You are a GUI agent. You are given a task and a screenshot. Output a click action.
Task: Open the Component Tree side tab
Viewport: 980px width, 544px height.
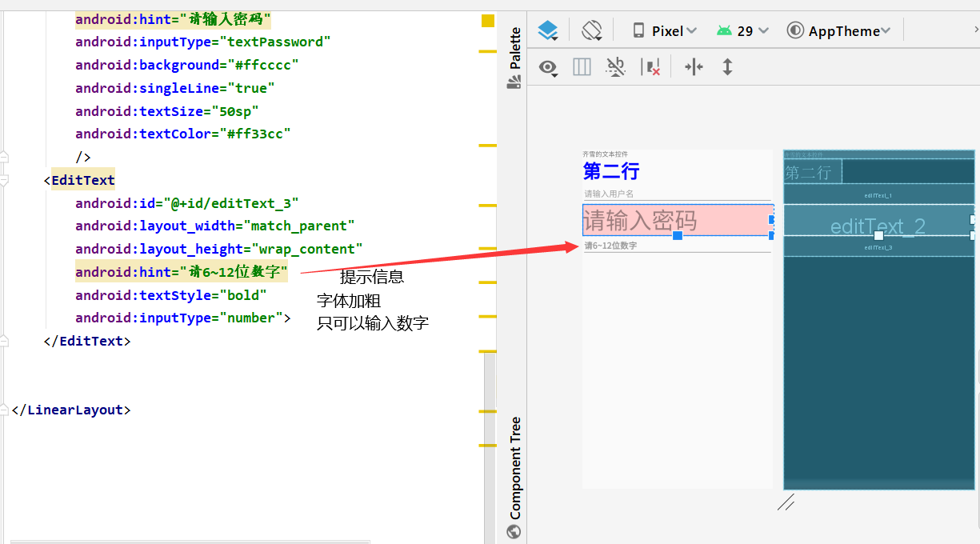(x=514, y=478)
